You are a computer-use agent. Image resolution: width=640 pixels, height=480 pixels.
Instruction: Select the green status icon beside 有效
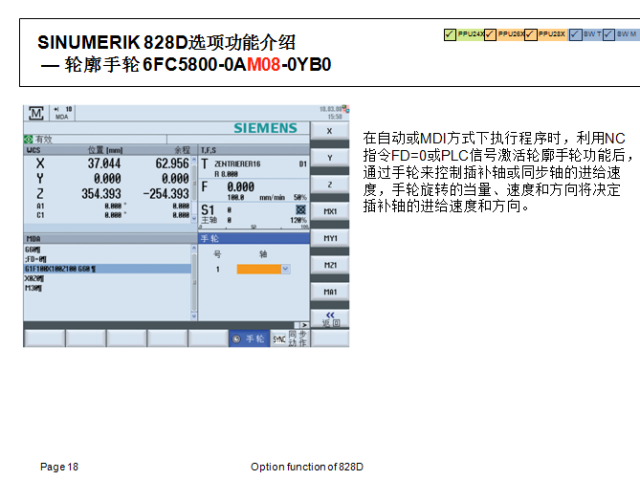(28, 139)
